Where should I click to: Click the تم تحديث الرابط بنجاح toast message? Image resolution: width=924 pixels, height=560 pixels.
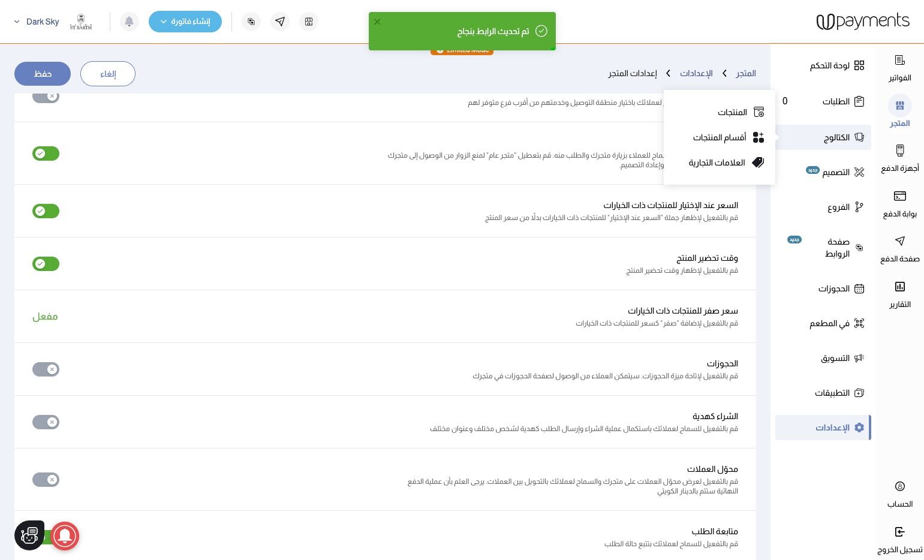point(493,31)
